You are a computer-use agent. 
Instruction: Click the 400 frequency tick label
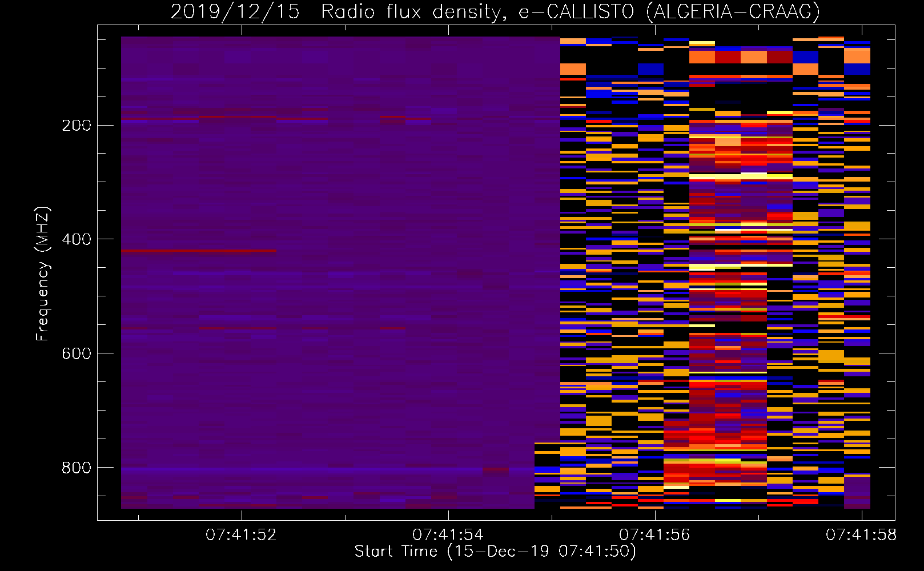click(77, 239)
